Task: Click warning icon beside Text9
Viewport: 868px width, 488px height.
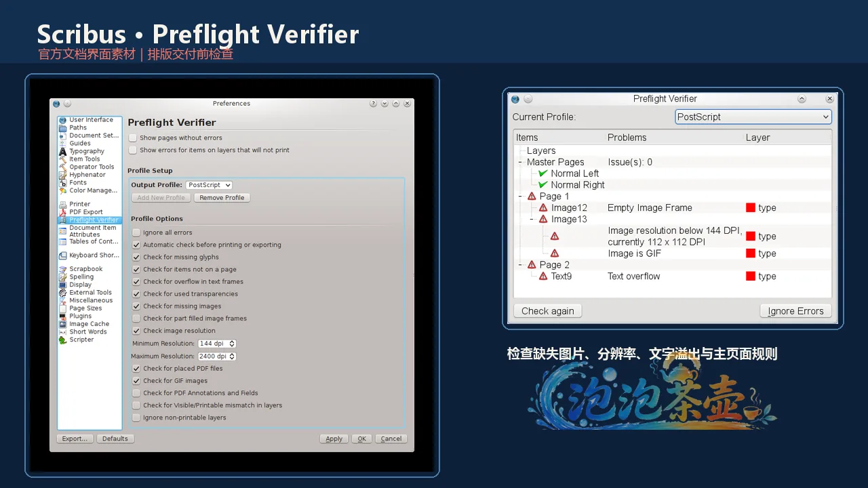Action: pos(542,277)
